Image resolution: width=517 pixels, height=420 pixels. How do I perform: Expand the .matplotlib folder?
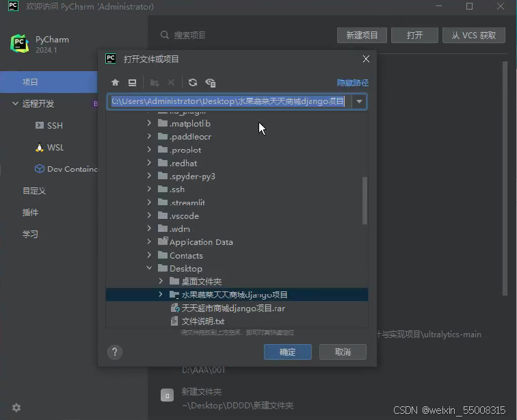[x=149, y=123]
